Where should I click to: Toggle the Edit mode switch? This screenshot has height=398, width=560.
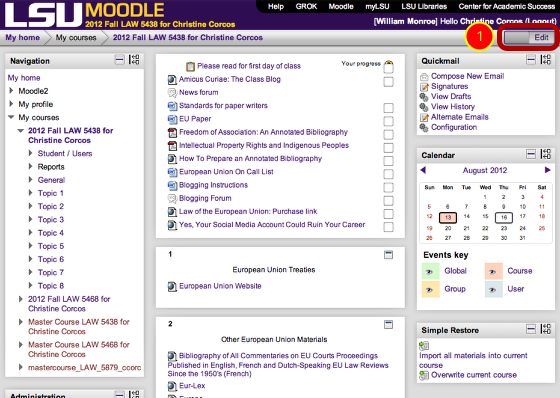pos(528,38)
